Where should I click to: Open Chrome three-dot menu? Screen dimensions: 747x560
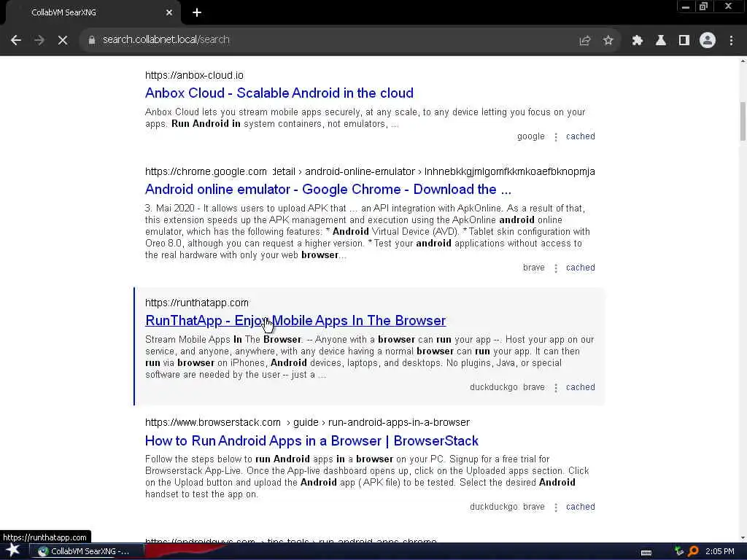[x=731, y=41]
